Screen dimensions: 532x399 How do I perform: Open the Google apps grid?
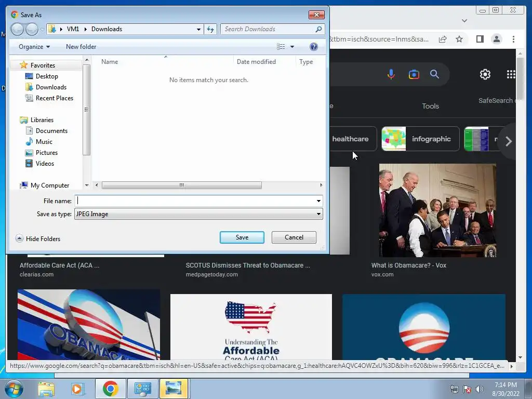511,74
